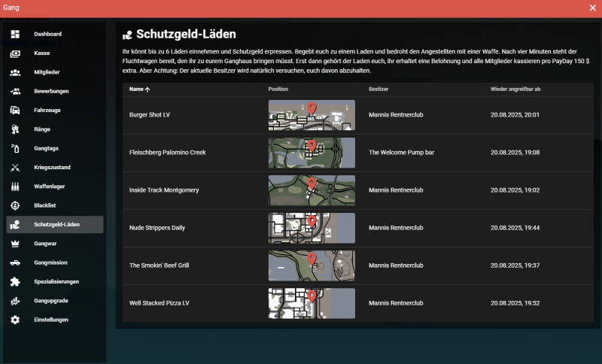Viewport: 602px width, 364px height.
Task: Select Inside Track Montgomery name
Action: (164, 190)
